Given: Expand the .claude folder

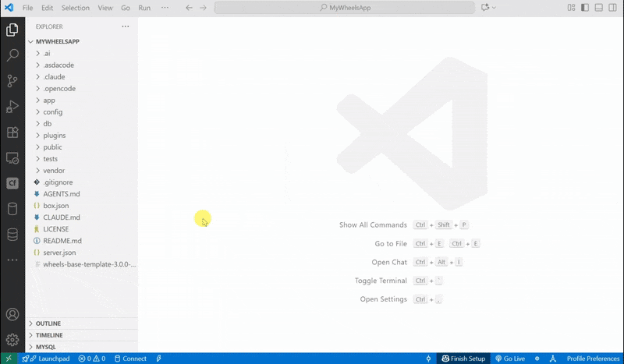Looking at the screenshot, I should coord(82,77).
